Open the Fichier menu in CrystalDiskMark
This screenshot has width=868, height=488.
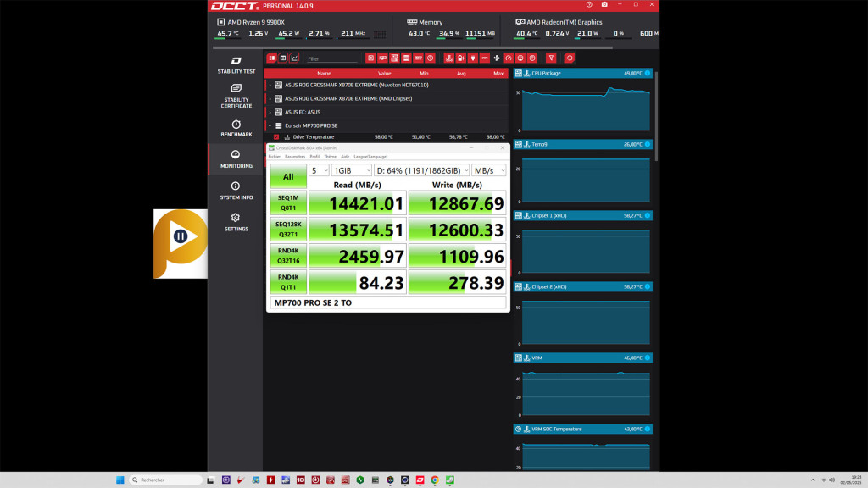pos(275,157)
